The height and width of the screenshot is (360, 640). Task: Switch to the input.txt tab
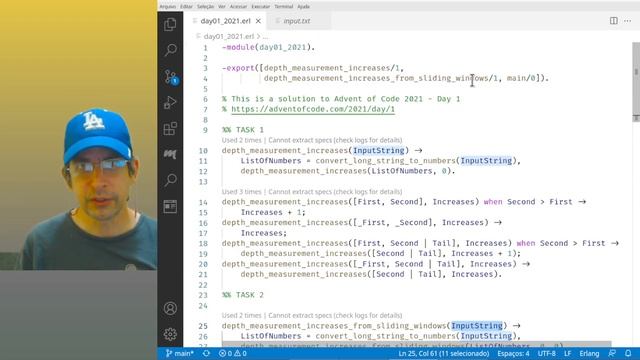[x=297, y=21]
